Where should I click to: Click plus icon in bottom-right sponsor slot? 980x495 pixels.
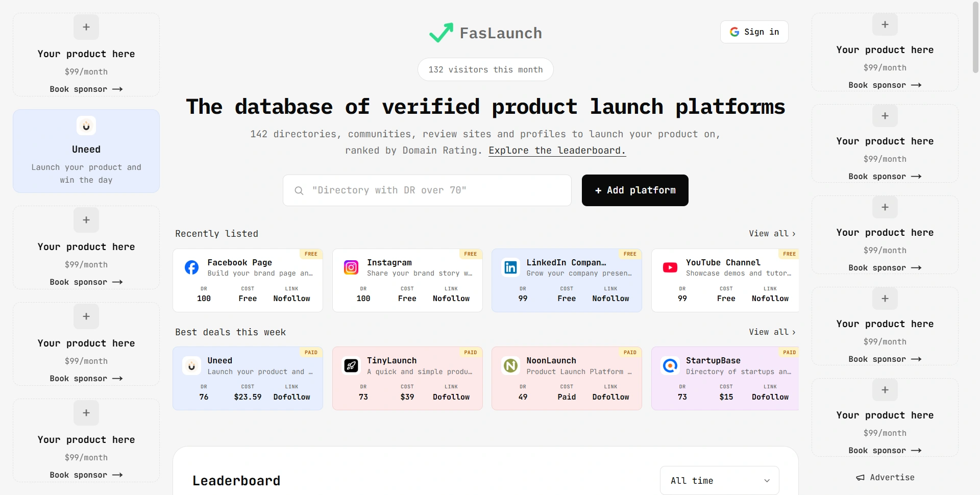click(885, 390)
